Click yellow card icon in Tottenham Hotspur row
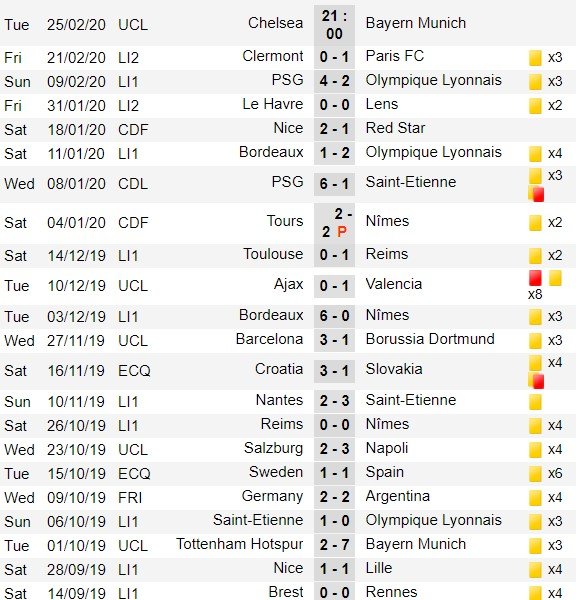Image resolution: width=576 pixels, height=600 pixels. [535, 546]
